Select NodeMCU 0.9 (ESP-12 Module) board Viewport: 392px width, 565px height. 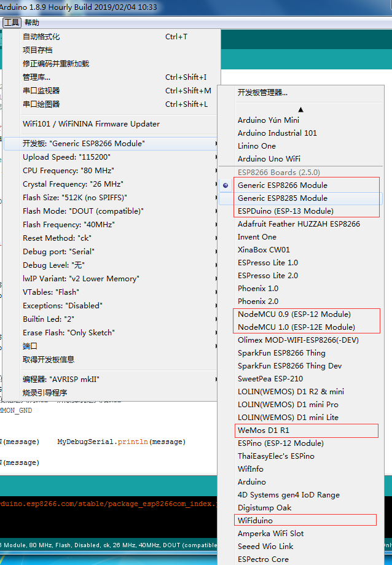pyautogui.click(x=301, y=314)
